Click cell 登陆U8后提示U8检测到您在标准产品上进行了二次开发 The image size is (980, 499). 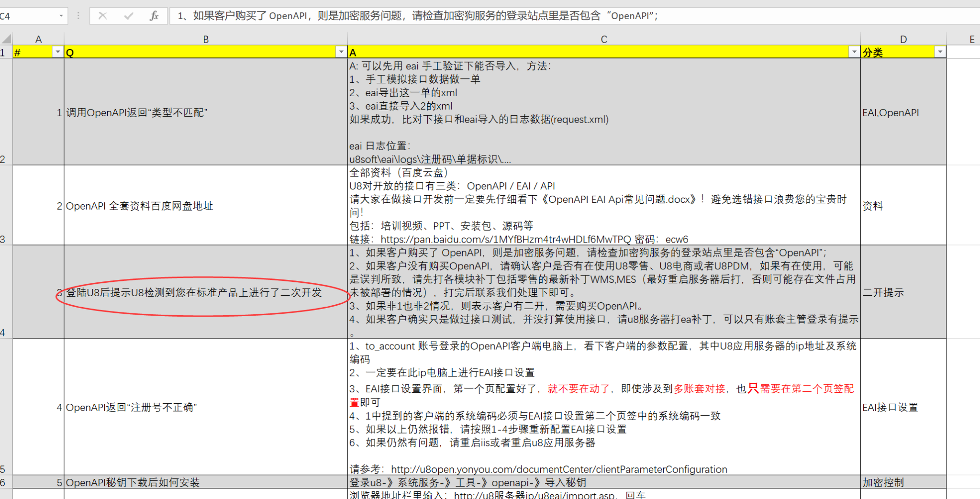coord(206,292)
